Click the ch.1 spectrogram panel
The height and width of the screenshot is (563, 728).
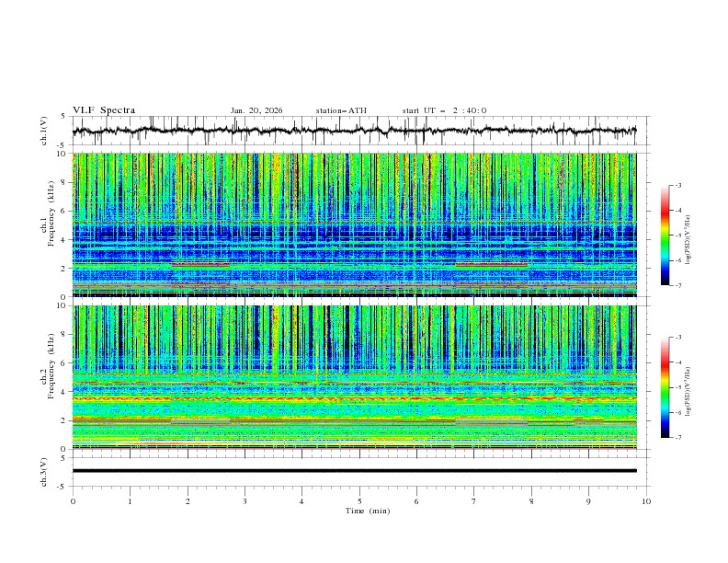click(354, 224)
